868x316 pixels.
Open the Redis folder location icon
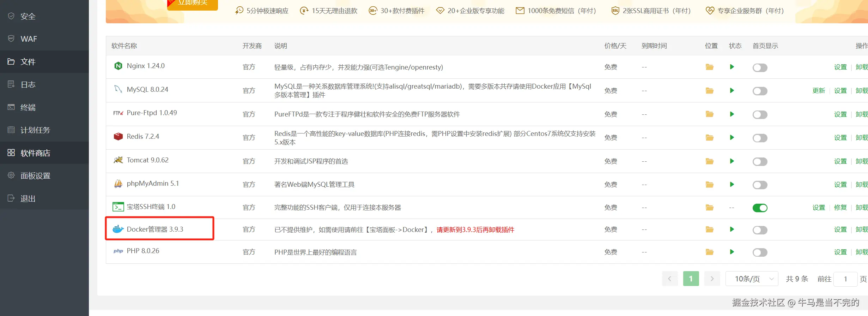(710, 138)
